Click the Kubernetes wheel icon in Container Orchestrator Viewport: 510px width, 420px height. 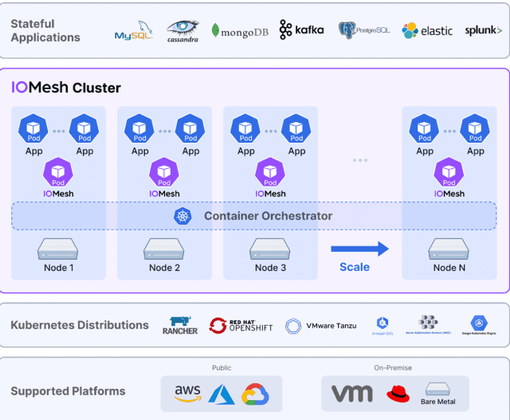click(182, 216)
